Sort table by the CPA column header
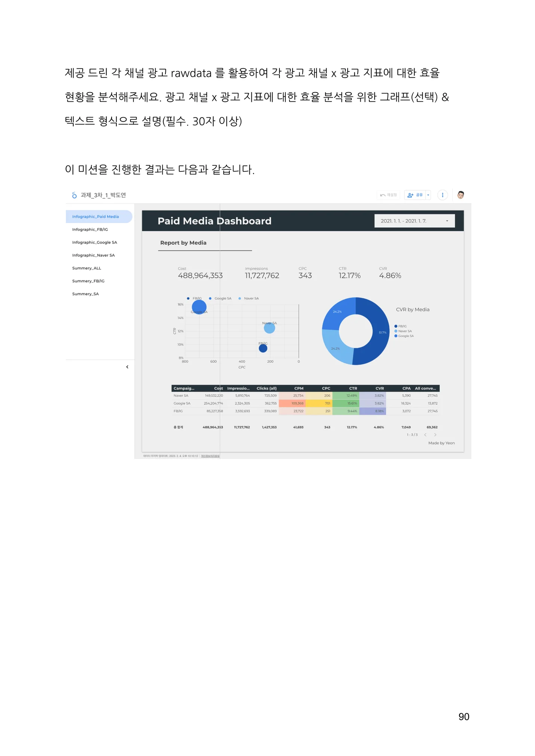 (x=406, y=388)
